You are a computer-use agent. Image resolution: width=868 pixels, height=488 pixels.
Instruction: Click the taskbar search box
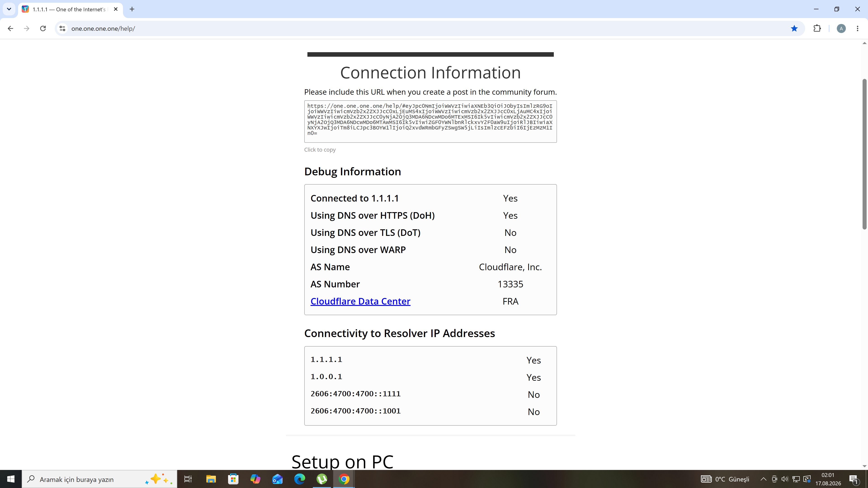pos(99,479)
